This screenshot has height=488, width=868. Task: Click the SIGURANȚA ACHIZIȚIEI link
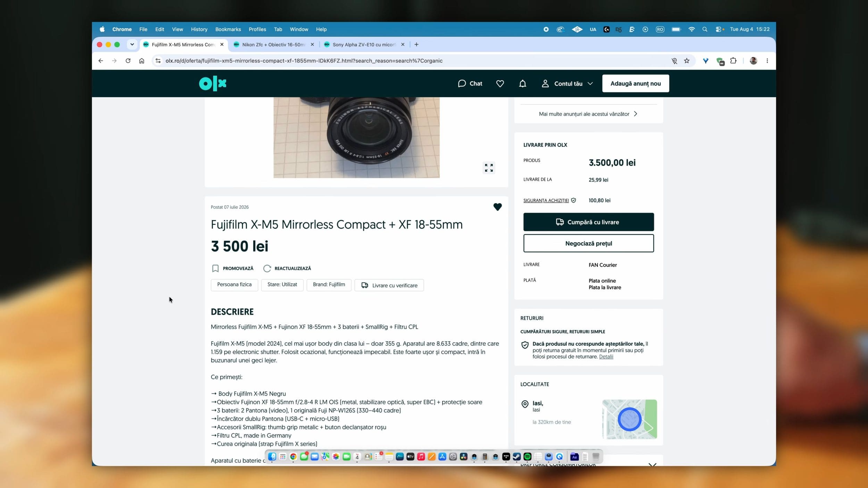tap(546, 201)
